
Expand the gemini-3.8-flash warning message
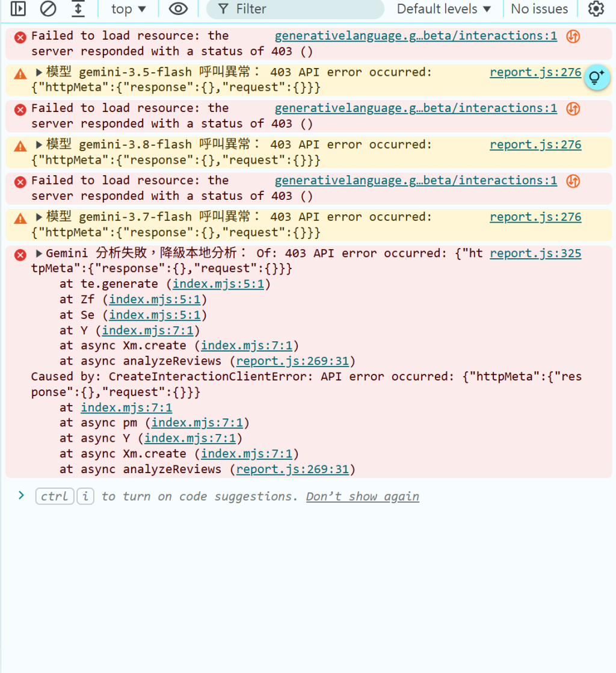[x=38, y=144]
